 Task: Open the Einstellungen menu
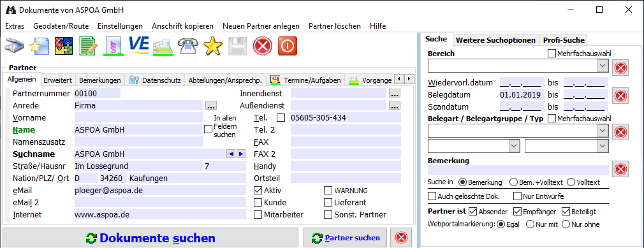pos(121,26)
